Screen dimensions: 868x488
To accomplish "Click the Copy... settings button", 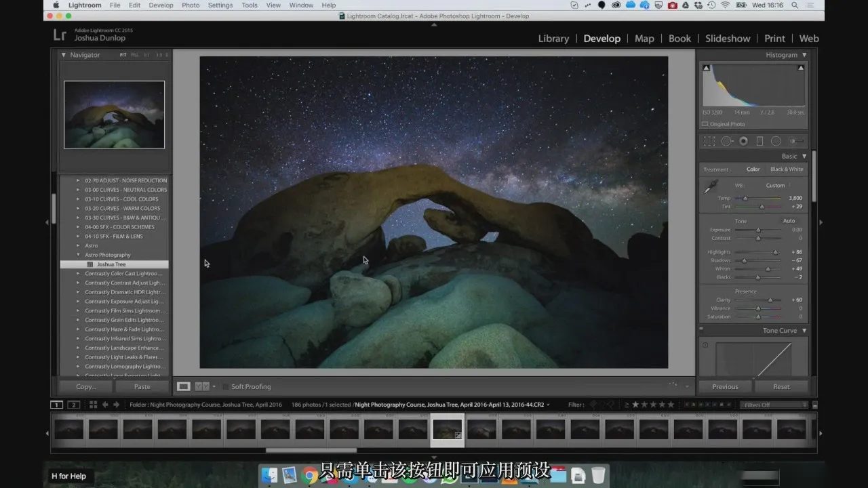I will [x=86, y=386].
